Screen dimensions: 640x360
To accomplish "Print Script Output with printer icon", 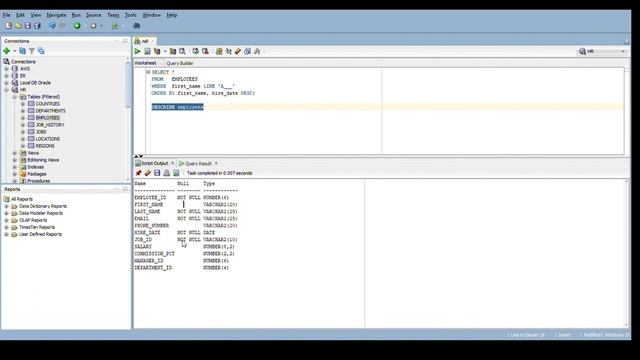I will [167, 173].
